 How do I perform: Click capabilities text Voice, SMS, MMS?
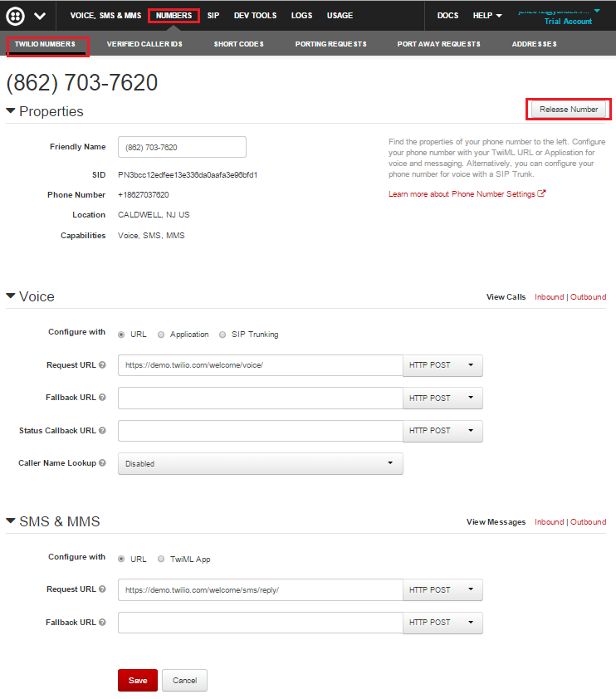[151, 236]
